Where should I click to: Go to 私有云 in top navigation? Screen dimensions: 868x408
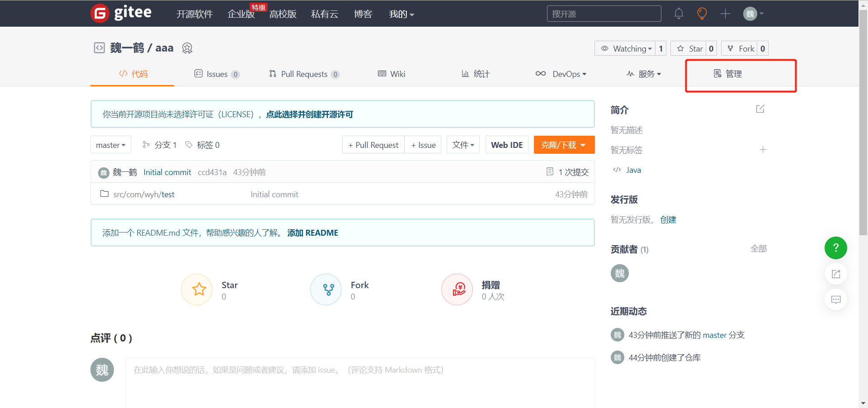[x=325, y=14]
